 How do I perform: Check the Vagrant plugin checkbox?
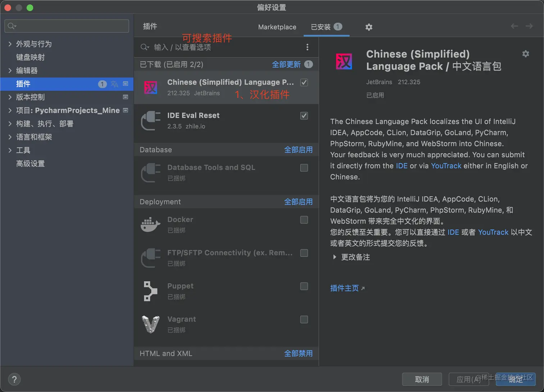(304, 319)
